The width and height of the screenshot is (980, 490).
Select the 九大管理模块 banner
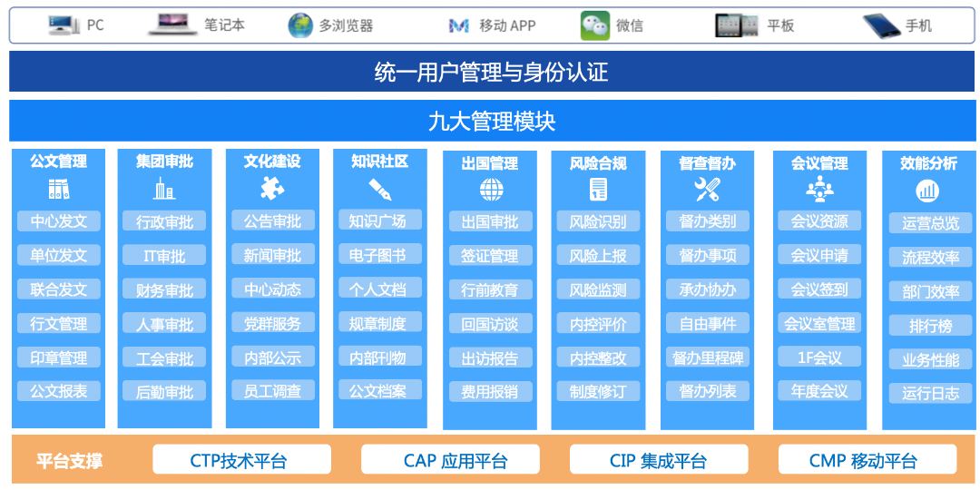click(x=492, y=121)
